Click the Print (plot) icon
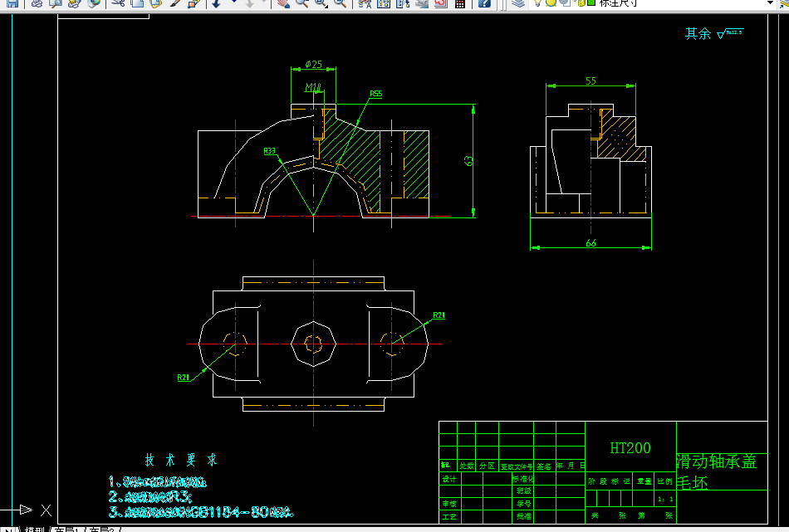 coord(37,3)
